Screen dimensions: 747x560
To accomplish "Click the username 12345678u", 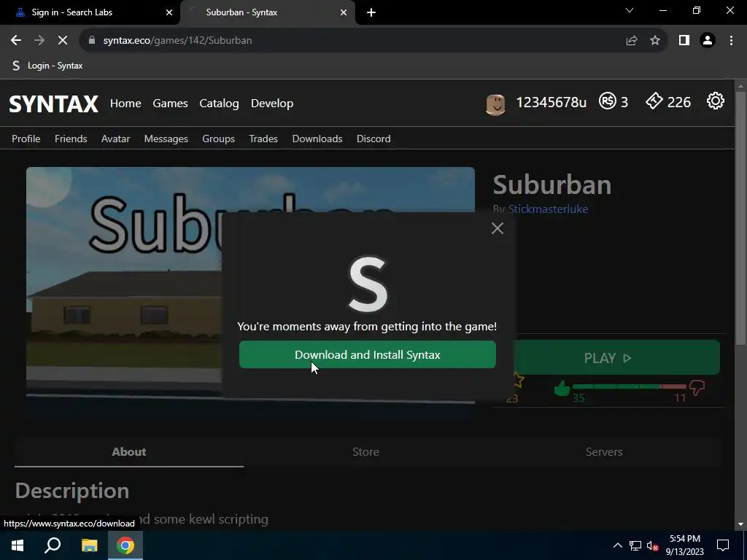I will [551, 102].
